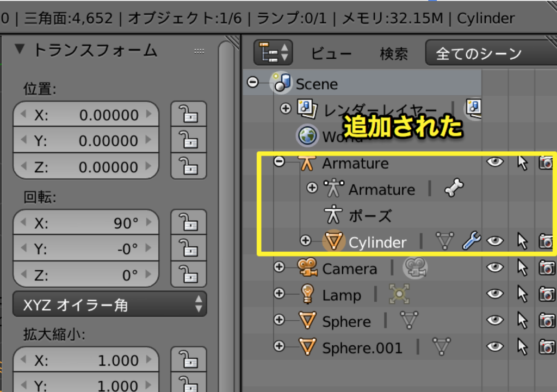Select the top Armature object row

pos(355,163)
